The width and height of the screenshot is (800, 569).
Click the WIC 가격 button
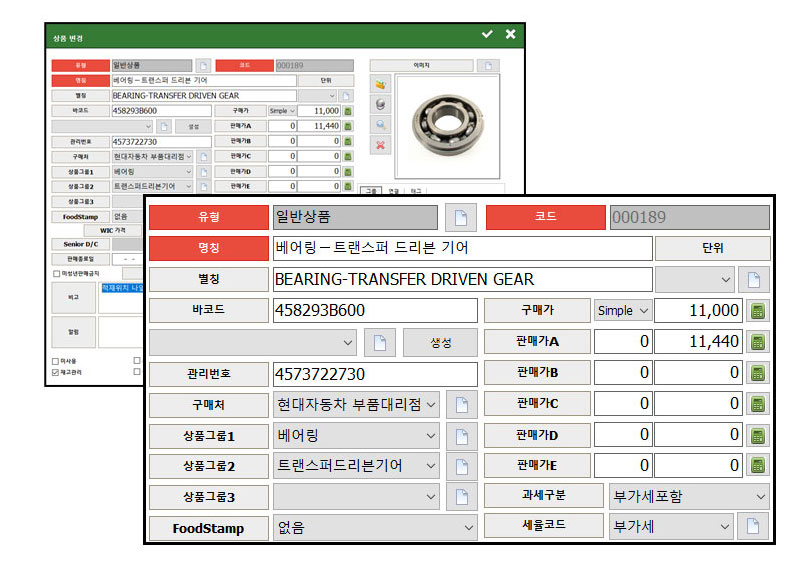click(113, 231)
